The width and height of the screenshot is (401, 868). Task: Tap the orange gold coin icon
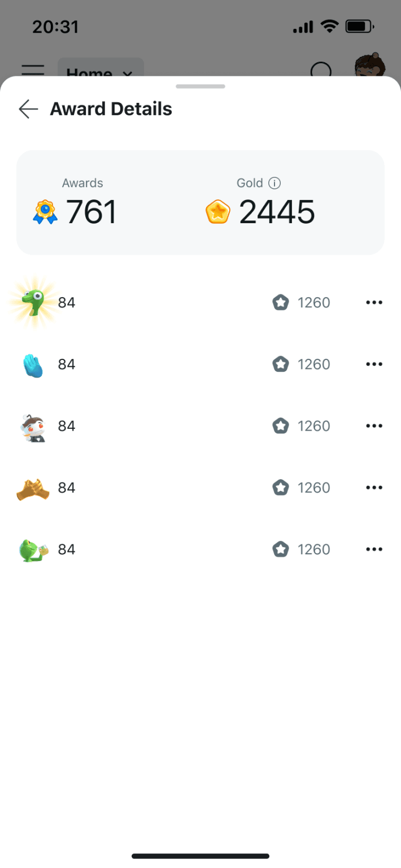(218, 212)
